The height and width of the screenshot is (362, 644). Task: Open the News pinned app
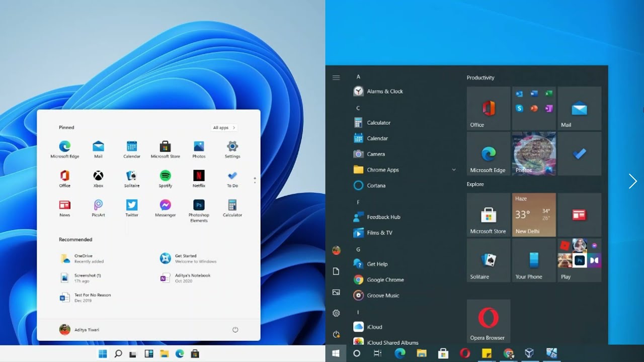[x=65, y=208]
